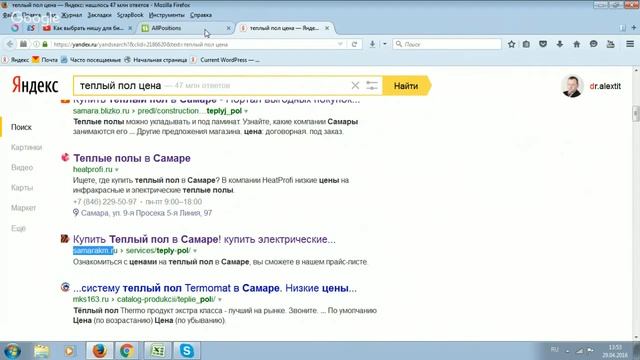Open Google Chrome from the taskbar

(127, 351)
